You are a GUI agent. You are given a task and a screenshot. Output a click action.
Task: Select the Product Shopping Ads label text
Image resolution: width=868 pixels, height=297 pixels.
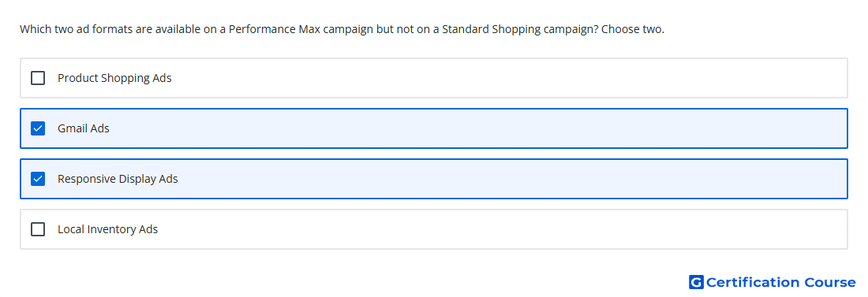tap(114, 78)
